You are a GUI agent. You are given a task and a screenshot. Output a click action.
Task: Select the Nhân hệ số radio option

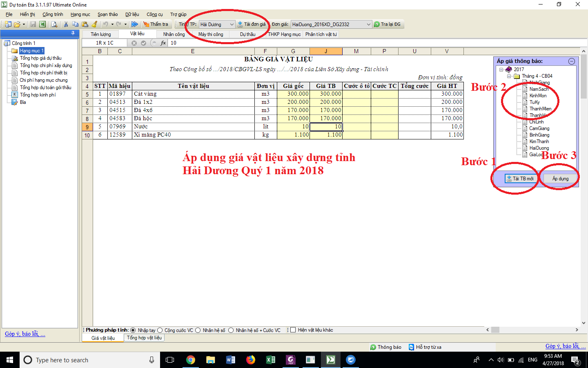[198, 330]
